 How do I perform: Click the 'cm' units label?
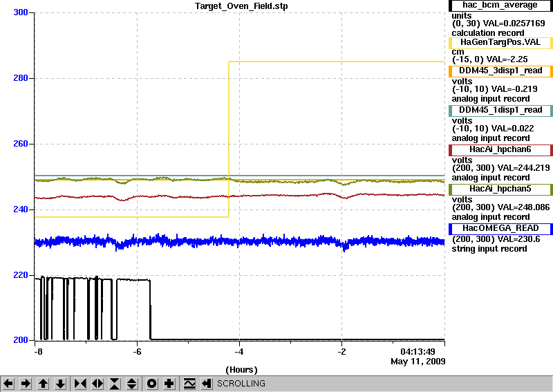tap(458, 53)
